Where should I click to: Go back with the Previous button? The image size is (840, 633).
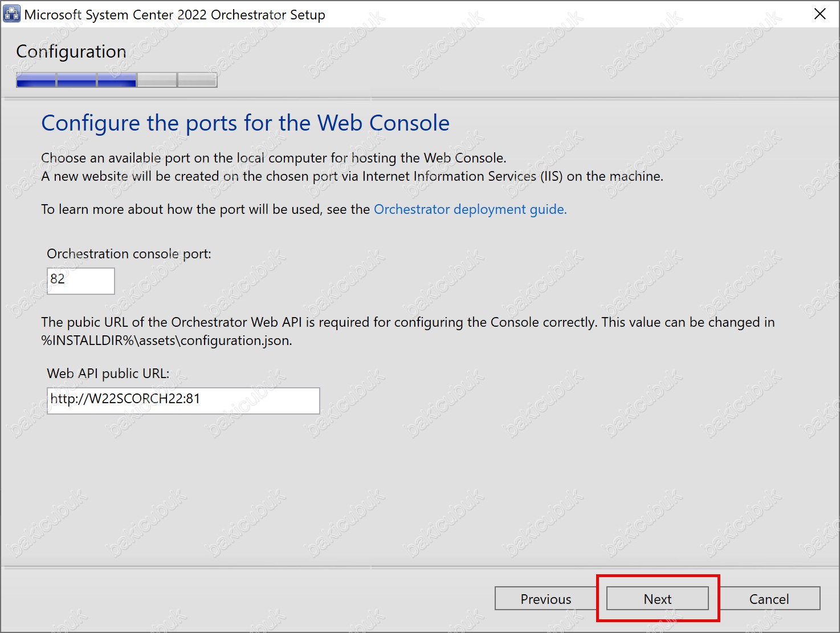[545, 599]
